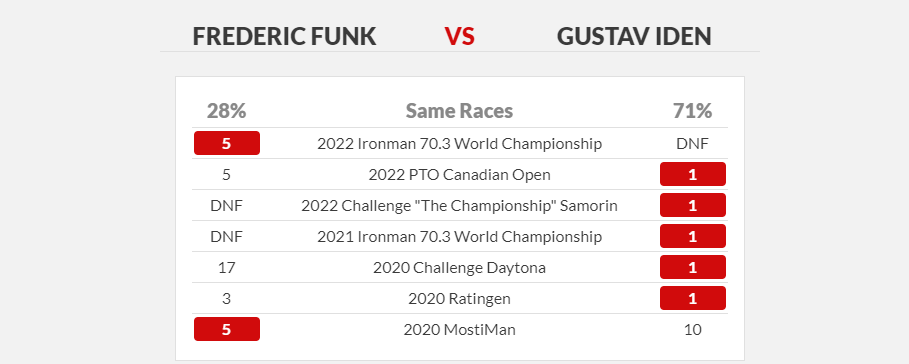Click Iden's red 1 badge for PTO Canadian Open

pyautogui.click(x=693, y=174)
